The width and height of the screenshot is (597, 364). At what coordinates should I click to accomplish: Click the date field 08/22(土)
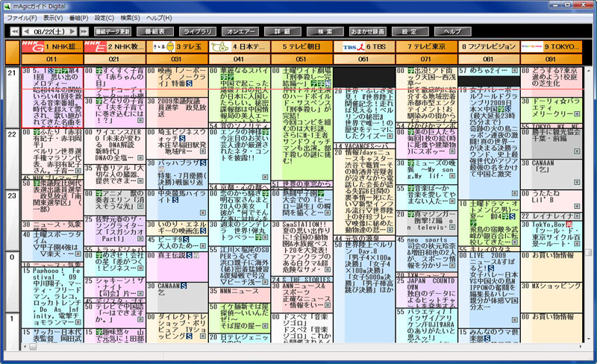point(49,31)
